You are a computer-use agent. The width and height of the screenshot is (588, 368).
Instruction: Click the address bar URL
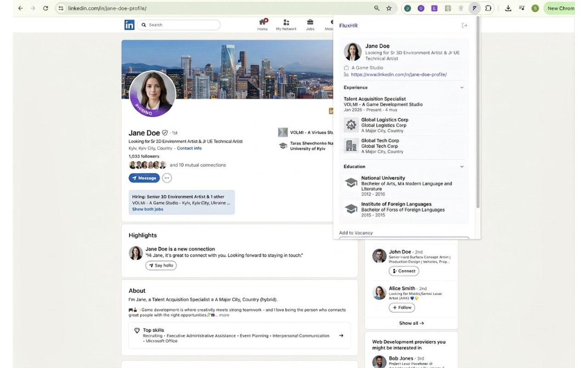(x=107, y=8)
